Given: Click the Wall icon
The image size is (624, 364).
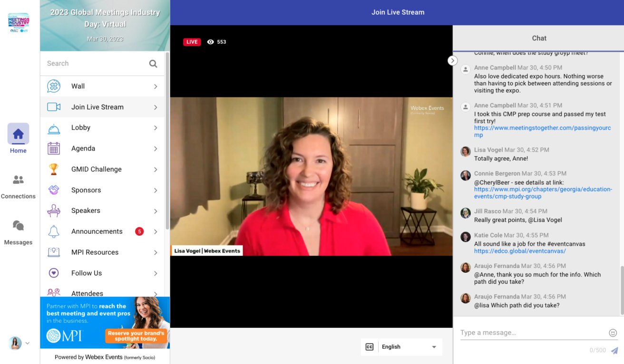Looking at the screenshot, I should (54, 86).
